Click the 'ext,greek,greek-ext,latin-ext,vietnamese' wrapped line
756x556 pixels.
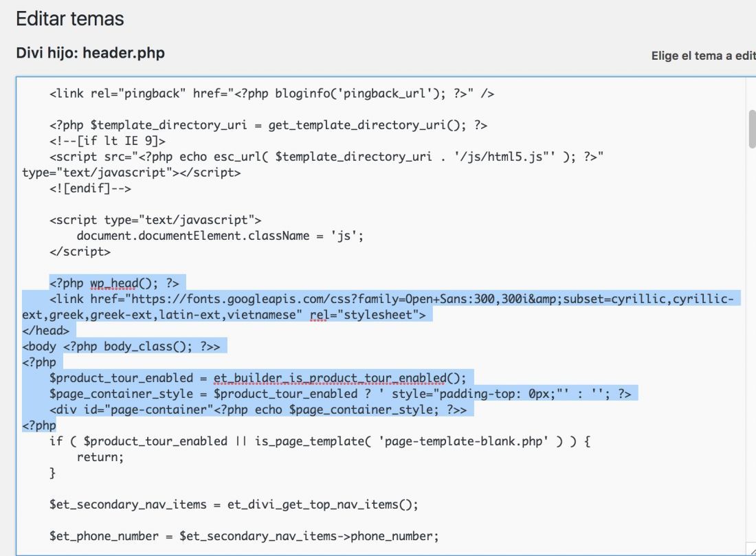[x=224, y=315]
